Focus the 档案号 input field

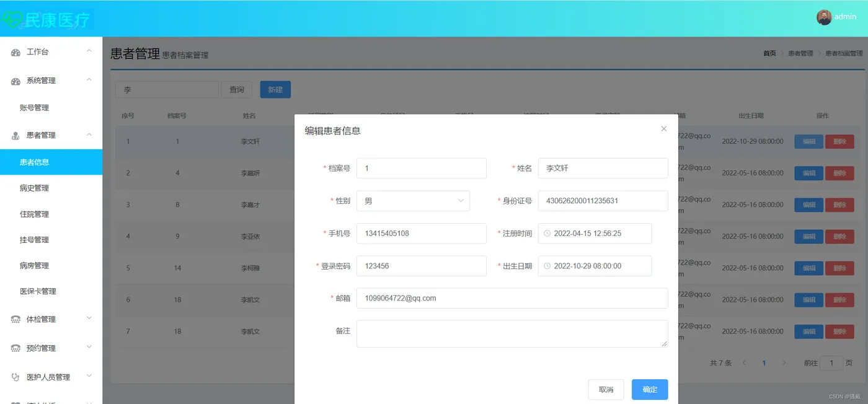point(422,169)
